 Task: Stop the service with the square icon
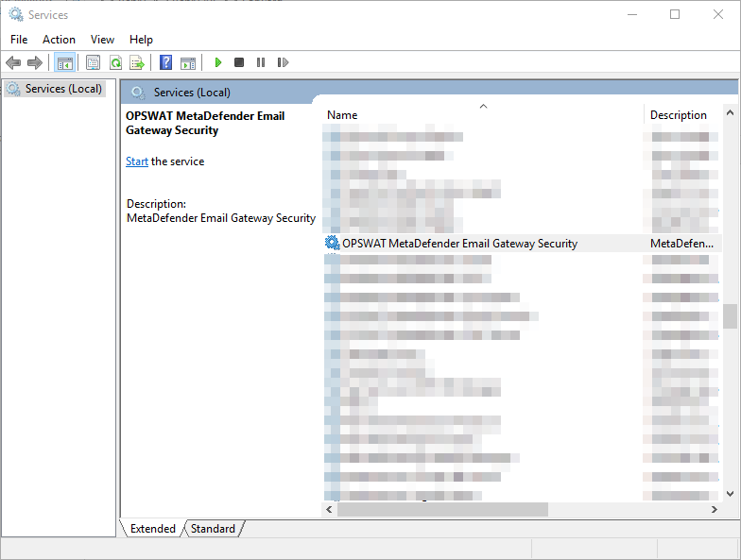(239, 62)
